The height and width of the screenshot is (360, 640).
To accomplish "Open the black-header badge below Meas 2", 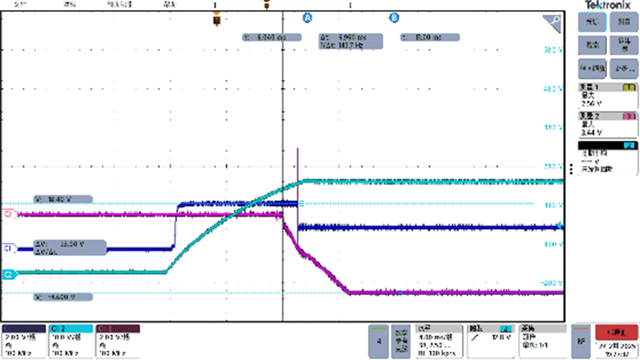I will pyautogui.click(x=608, y=158).
